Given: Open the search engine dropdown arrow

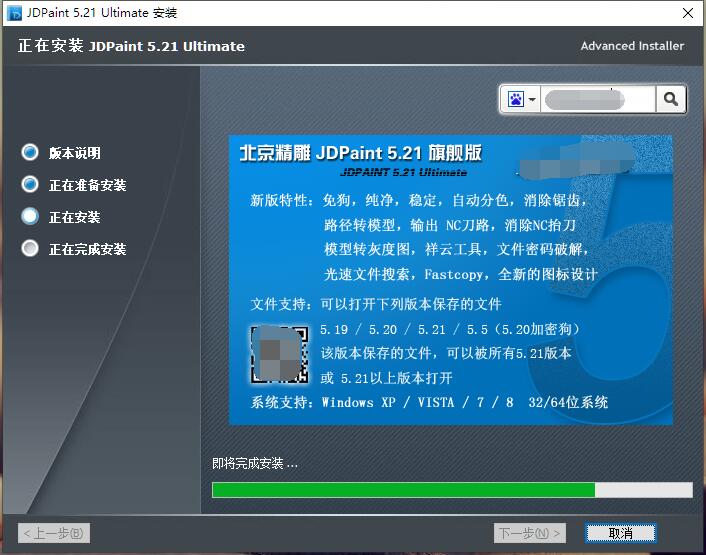Looking at the screenshot, I should point(533,99).
